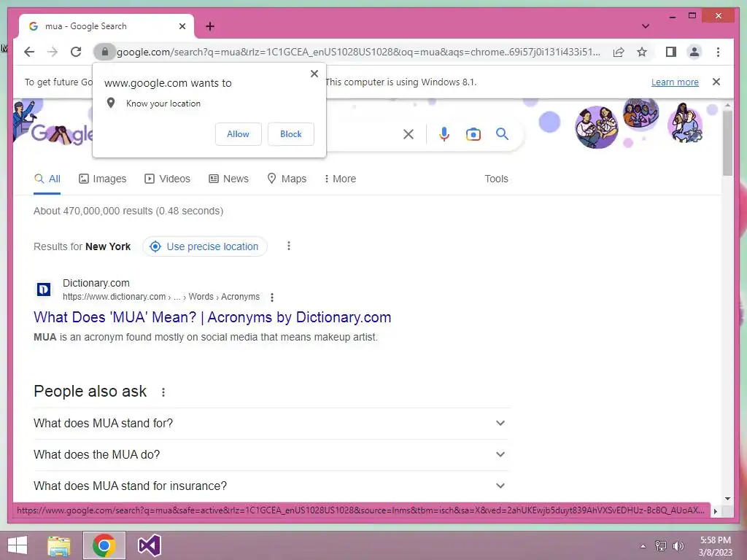The image size is (747, 560).
Task: Switch to the Images tab
Action: pyautogui.click(x=102, y=179)
